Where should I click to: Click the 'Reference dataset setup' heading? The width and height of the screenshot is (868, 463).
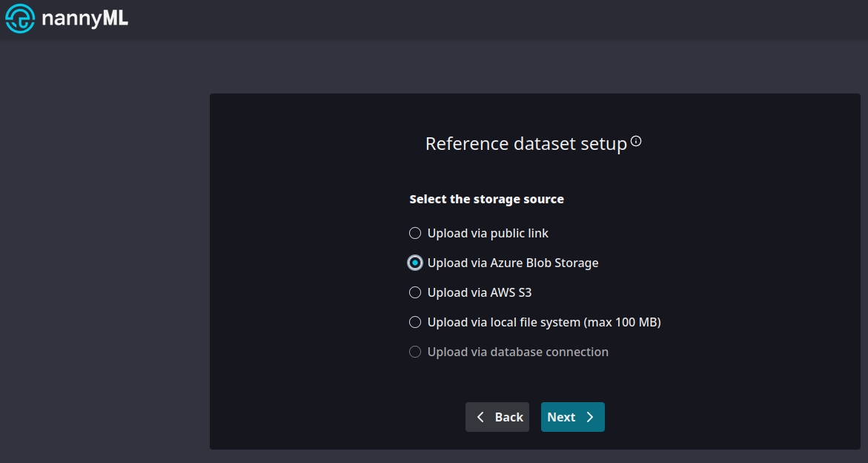pyautogui.click(x=526, y=144)
